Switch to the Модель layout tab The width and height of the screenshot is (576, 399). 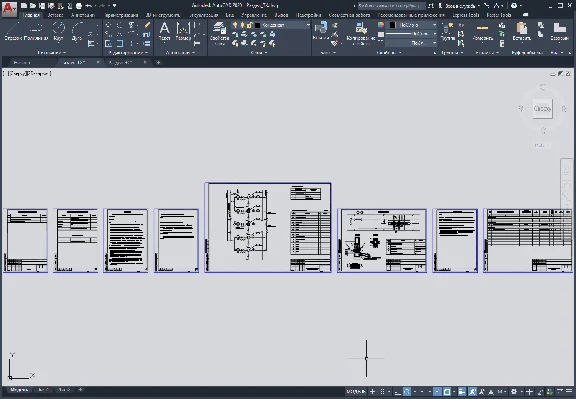(x=19, y=390)
